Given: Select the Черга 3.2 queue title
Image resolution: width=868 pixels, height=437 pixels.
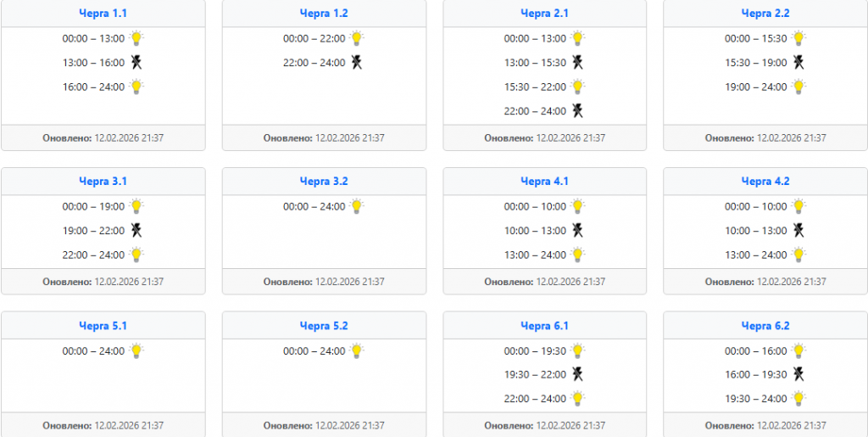Looking at the screenshot, I should pyautogui.click(x=324, y=182).
